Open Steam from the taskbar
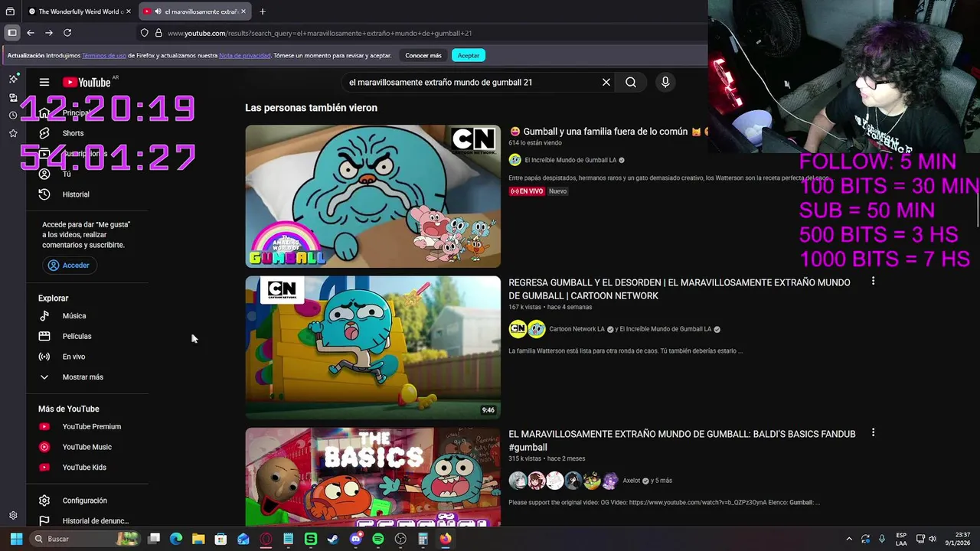980x551 pixels. click(333, 539)
